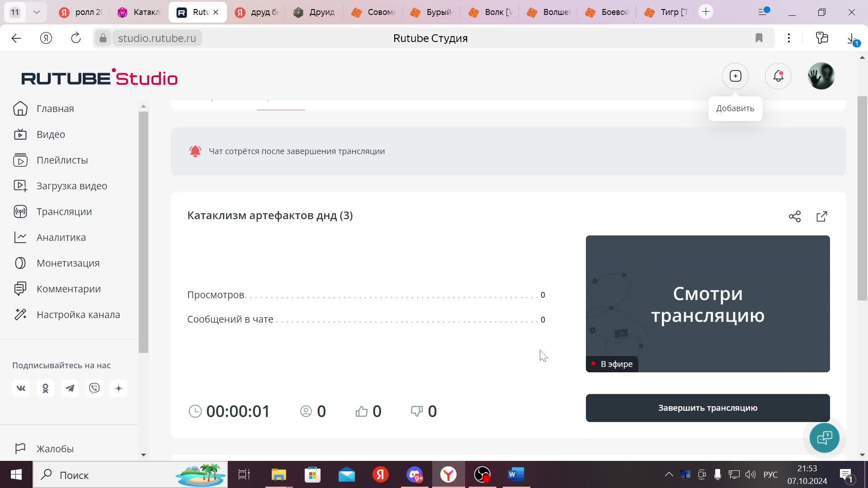Image resolution: width=868 pixels, height=488 pixels.
Task: Open the user avatar profile menu
Action: click(821, 76)
